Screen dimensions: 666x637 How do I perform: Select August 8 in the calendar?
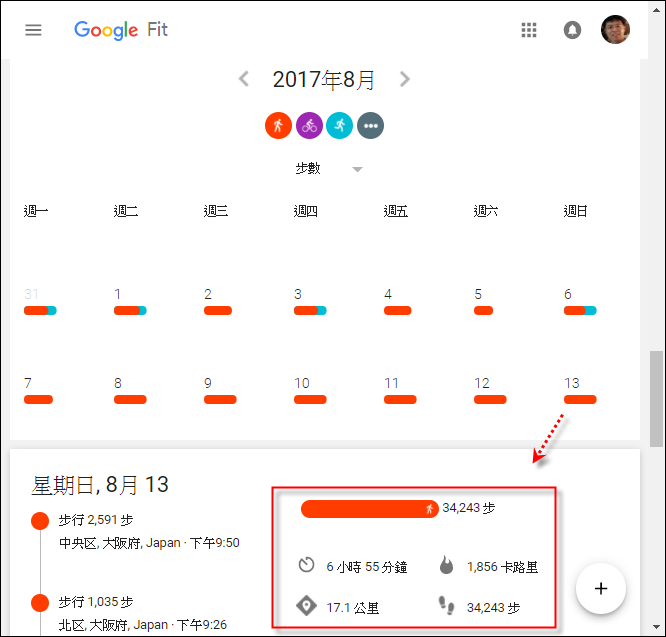point(118,383)
